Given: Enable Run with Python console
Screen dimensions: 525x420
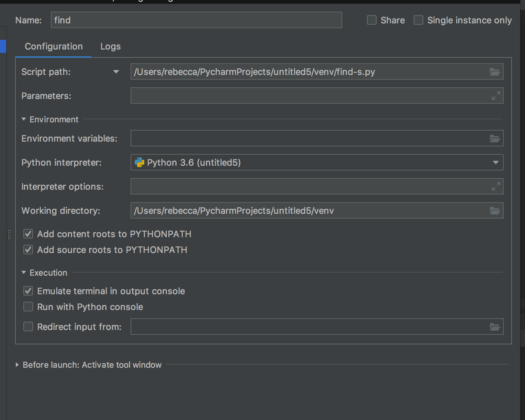Looking at the screenshot, I should [28, 307].
